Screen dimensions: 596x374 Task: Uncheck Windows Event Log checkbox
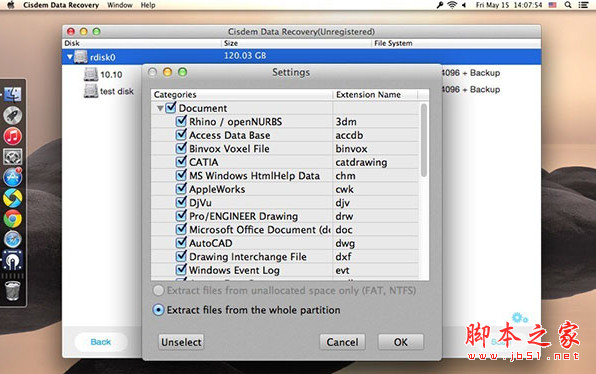coord(182,270)
